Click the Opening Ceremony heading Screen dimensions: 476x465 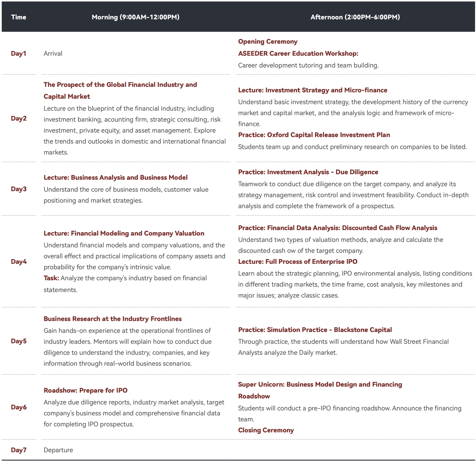coord(268,41)
